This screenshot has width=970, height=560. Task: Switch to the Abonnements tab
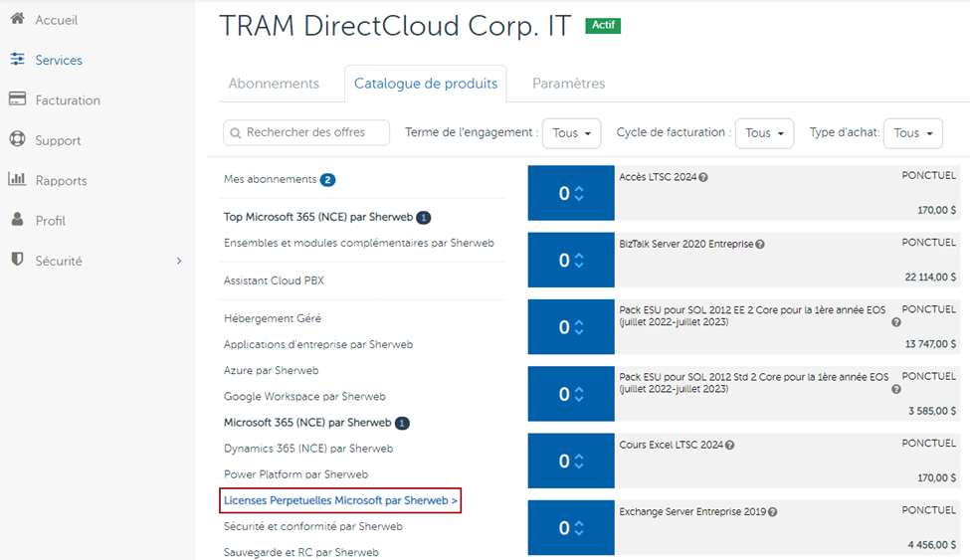point(274,84)
